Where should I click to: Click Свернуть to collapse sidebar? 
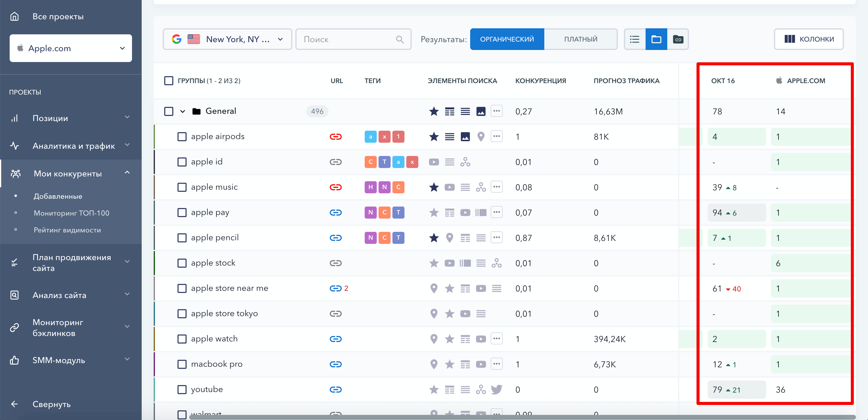point(51,404)
